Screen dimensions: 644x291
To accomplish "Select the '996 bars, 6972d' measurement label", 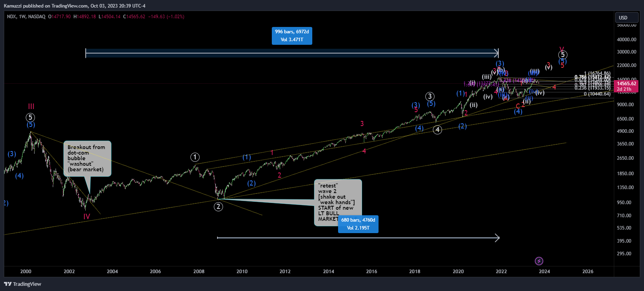I will [x=292, y=36].
